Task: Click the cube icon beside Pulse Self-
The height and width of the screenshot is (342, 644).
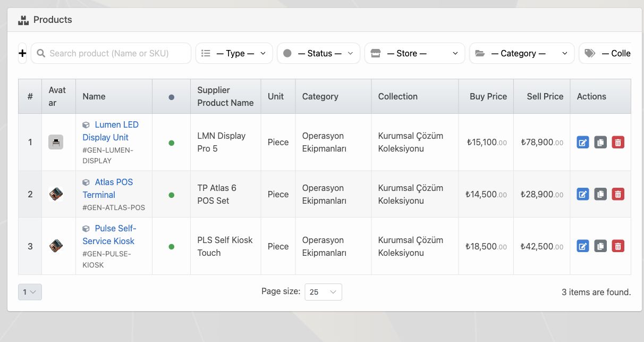Action: tap(86, 229)
